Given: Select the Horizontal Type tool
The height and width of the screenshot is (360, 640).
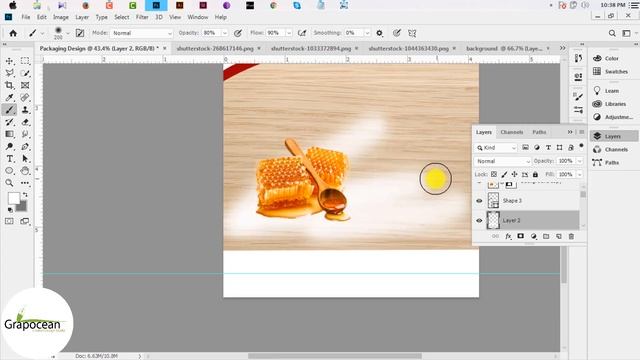Looking at the screenshot, I should [9, 158].
